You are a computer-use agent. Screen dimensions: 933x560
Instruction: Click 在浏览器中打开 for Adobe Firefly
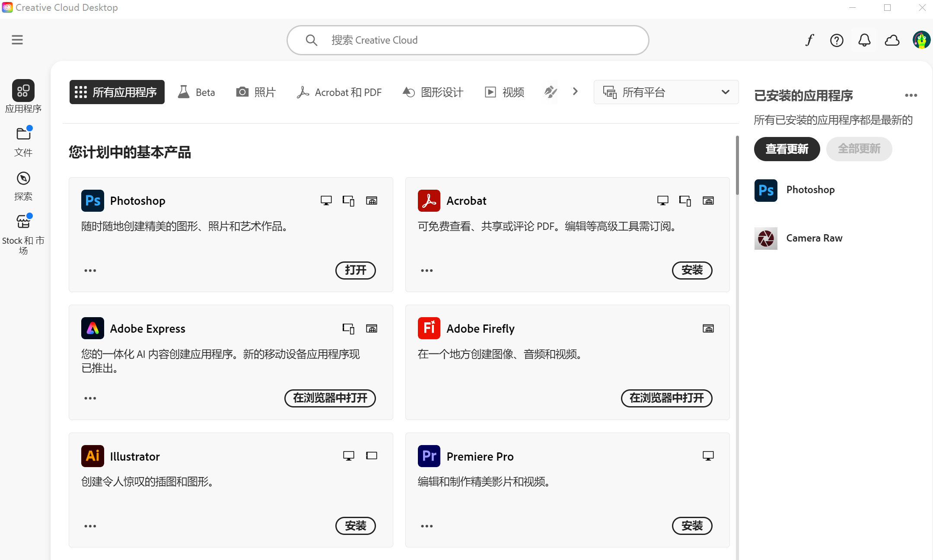point(667,398)
